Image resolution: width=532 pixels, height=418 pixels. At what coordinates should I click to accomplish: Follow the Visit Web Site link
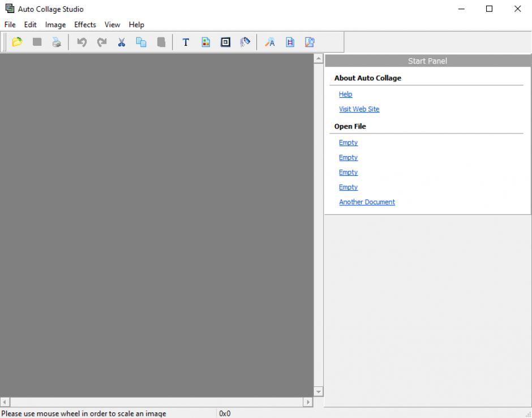pyautogui.click(x=359, y=109)
